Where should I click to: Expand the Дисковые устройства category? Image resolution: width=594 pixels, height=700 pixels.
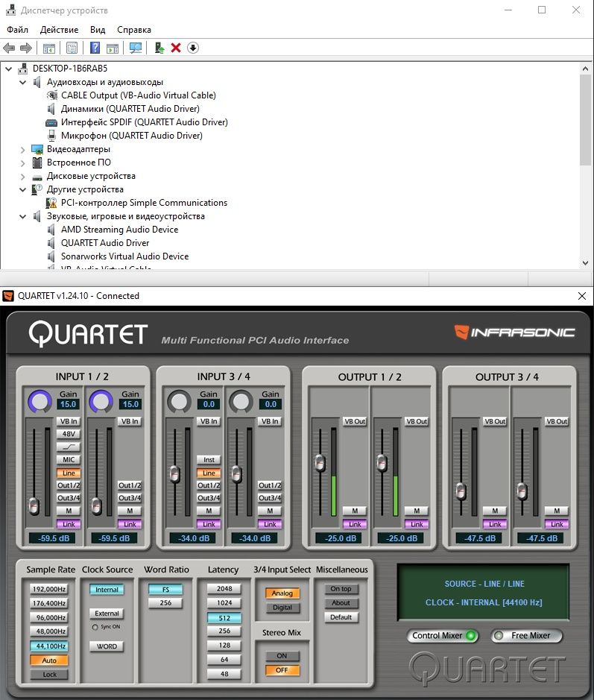point(23,177)
